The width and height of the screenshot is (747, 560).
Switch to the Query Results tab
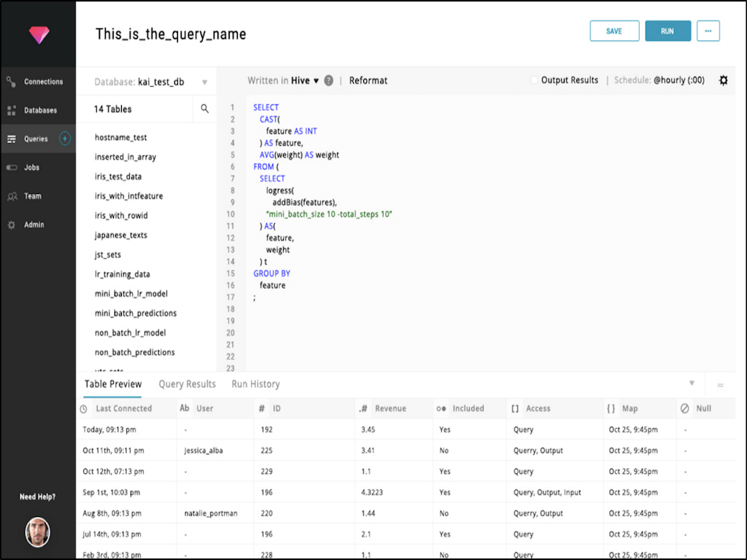(x=187, y=384)
